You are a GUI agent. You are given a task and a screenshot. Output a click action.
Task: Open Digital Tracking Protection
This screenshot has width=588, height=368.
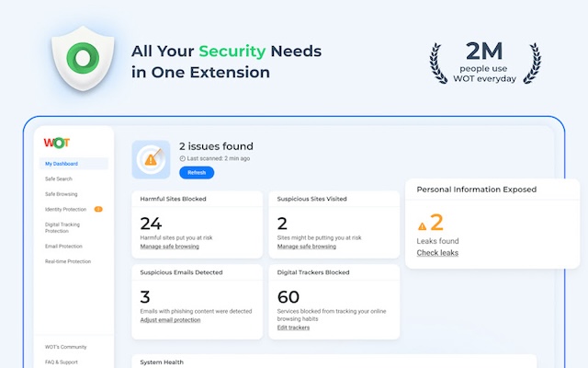(62, 227)
